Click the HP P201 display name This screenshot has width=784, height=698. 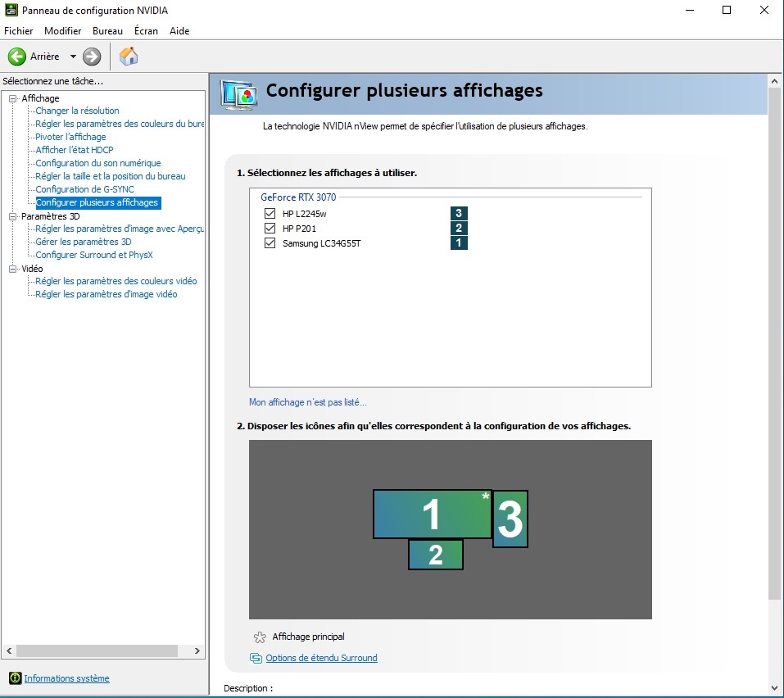300,229
